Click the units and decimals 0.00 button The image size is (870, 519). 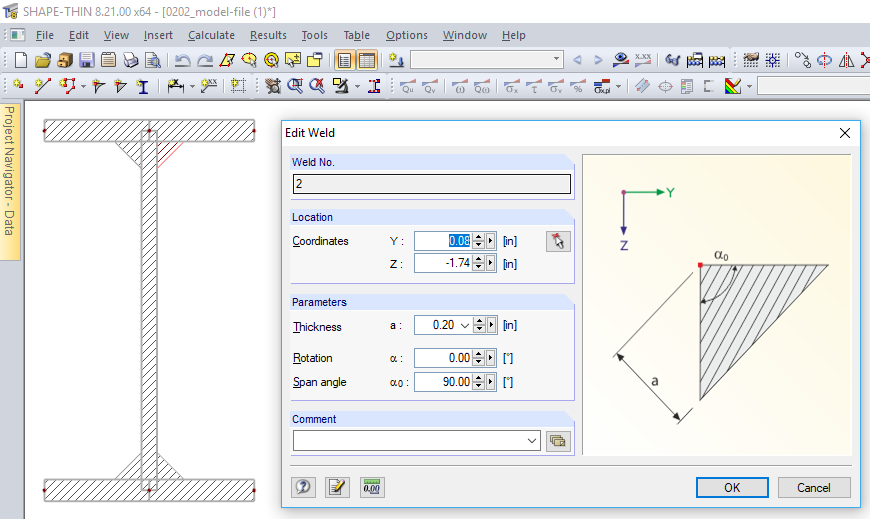coord(372,487)
